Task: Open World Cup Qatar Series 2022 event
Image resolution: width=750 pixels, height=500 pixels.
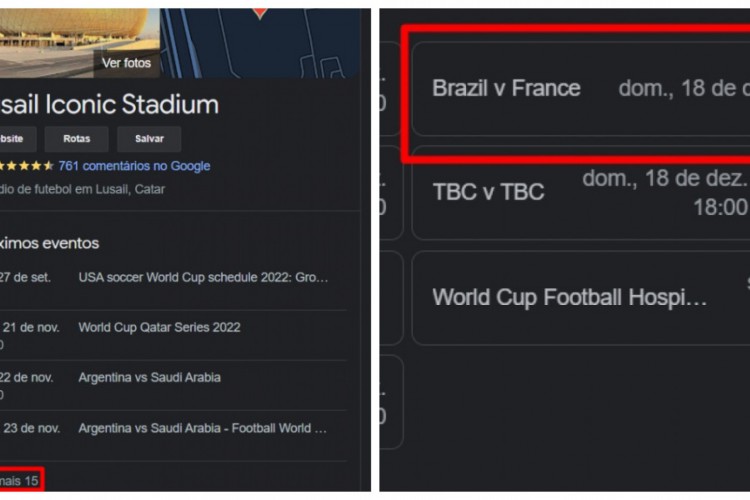Action: [x=159, y=327]
